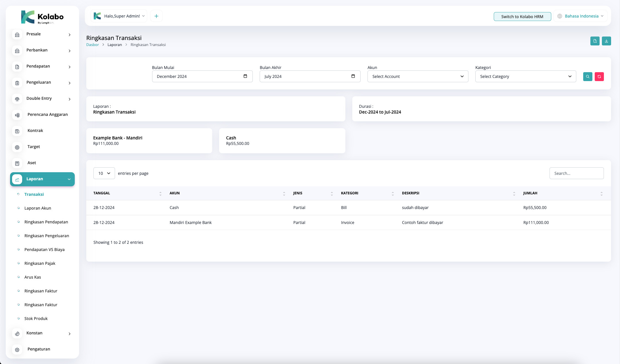Open Ringkasan Pajak submenu item

(40, 263)
